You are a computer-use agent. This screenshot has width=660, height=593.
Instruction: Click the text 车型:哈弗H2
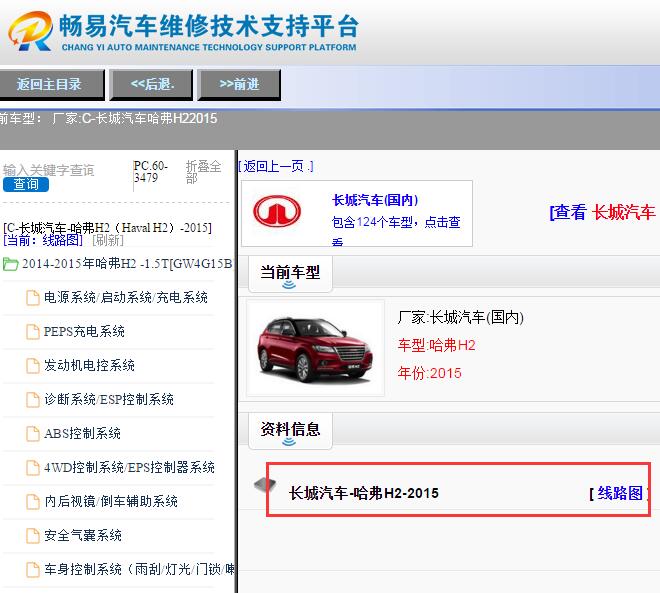436,346
